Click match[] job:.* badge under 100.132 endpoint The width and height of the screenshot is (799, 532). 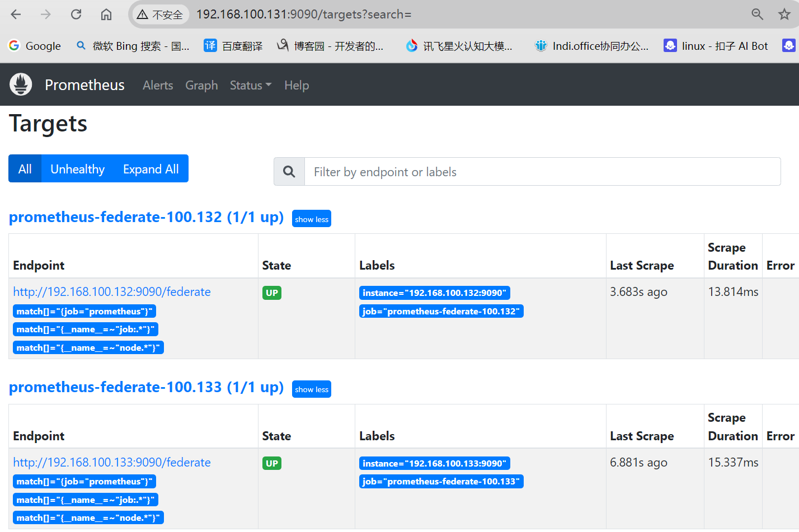[86, 329]
